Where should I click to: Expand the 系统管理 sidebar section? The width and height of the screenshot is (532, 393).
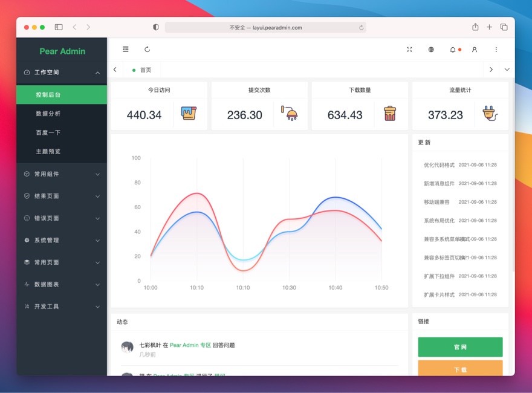pos(61,240)
